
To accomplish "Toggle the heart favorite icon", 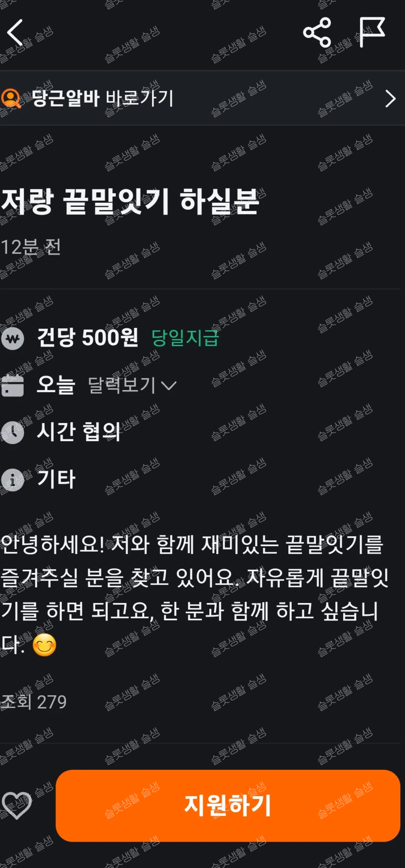I will (x=16, y=805).
